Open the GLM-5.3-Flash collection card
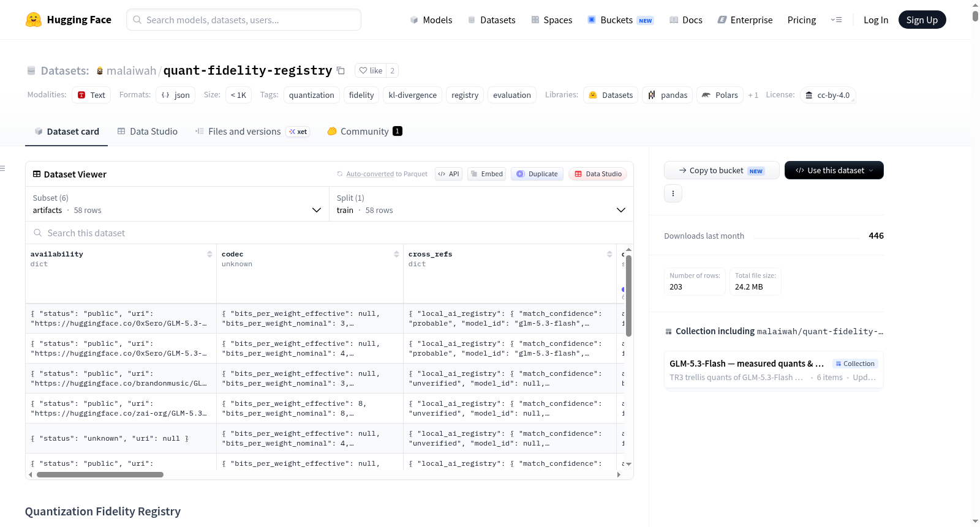The image size is (980, 527). [774, 370]
